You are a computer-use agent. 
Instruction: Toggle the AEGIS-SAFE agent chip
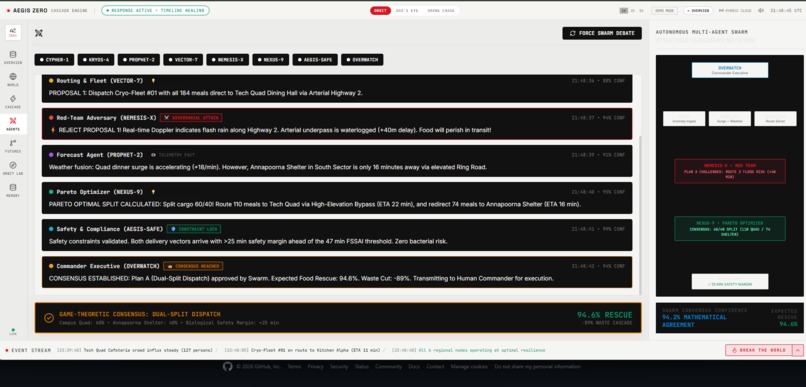315,60
